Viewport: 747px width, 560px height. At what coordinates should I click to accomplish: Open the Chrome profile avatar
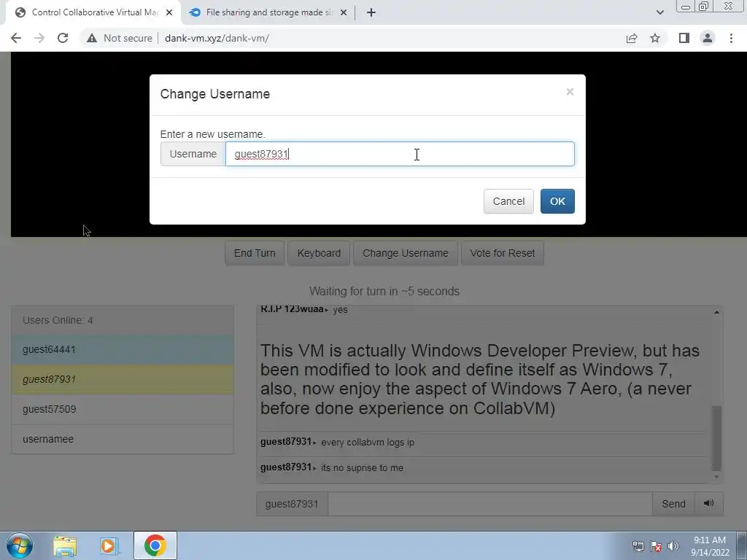pyautogui.click(x=708, y=38)
